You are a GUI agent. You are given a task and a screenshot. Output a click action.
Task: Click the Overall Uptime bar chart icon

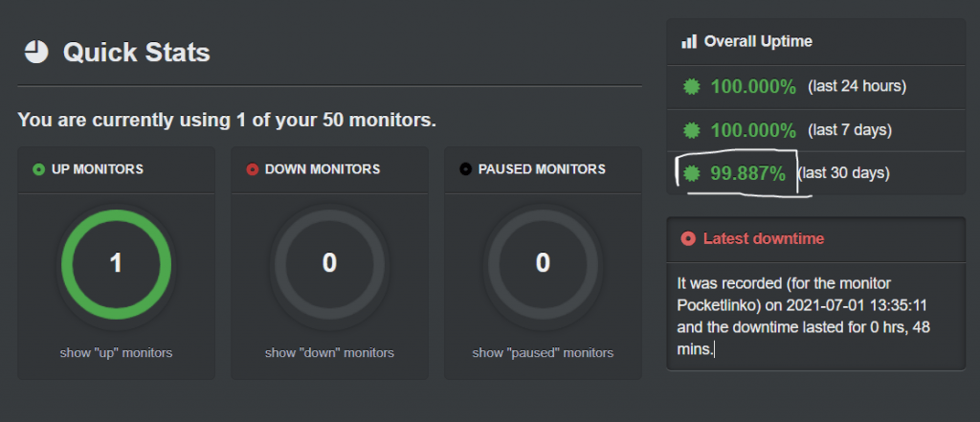(x=688, y=41)
